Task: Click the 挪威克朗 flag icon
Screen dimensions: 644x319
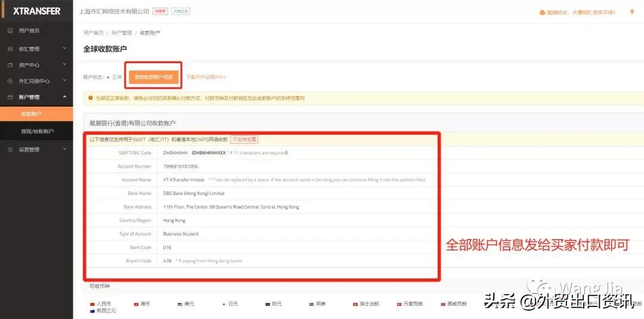Action: coord(443,304)
